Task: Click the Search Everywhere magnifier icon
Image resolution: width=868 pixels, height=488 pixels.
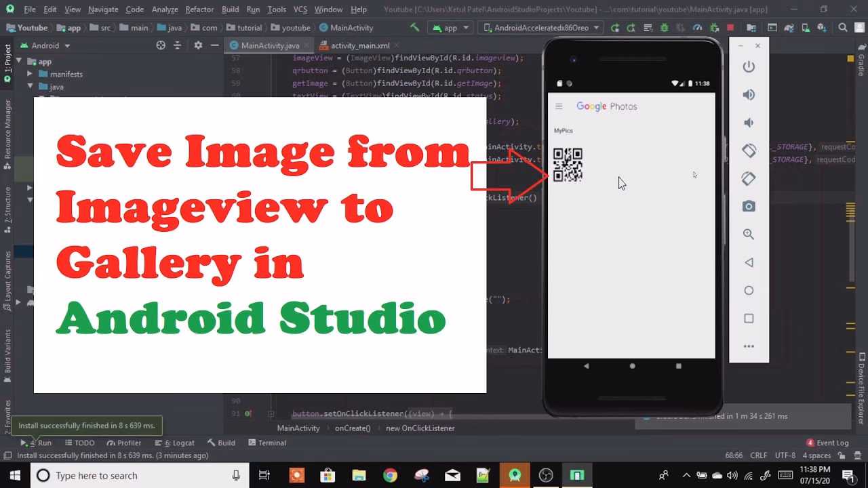Action: (843, 28)
